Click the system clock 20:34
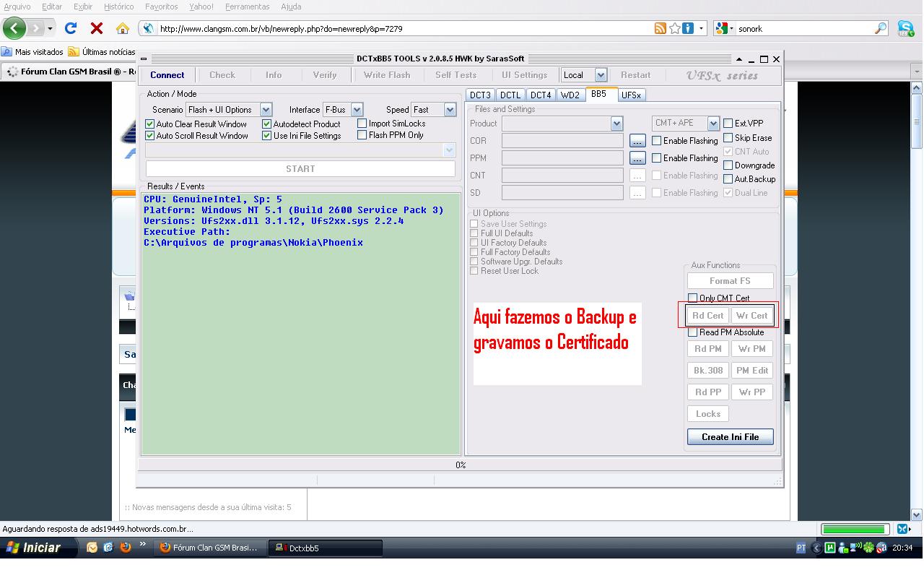 pos(902,548)
